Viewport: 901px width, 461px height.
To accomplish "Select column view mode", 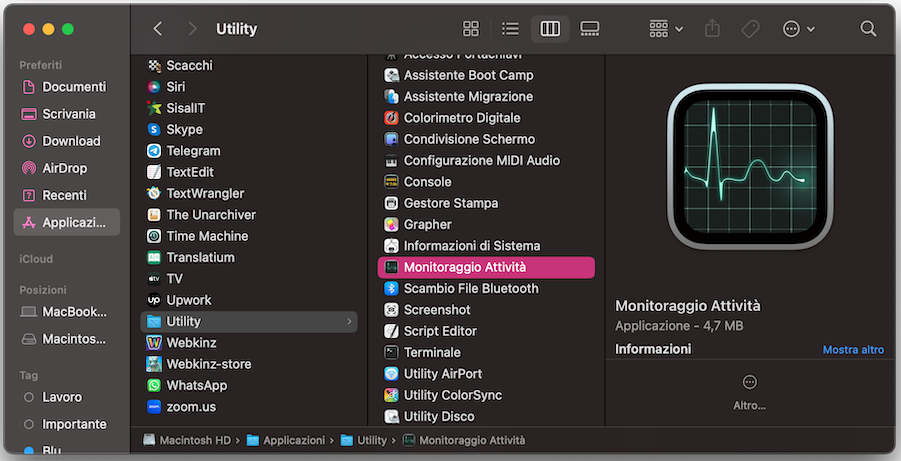I will (x=550, y=29).
